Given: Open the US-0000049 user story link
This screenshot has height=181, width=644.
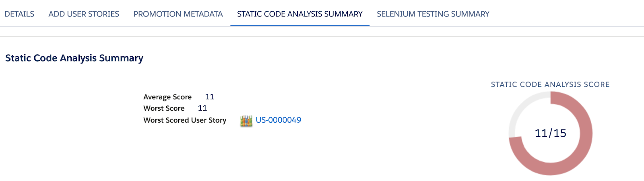Looking at the screenshot, I should [279, 120].
